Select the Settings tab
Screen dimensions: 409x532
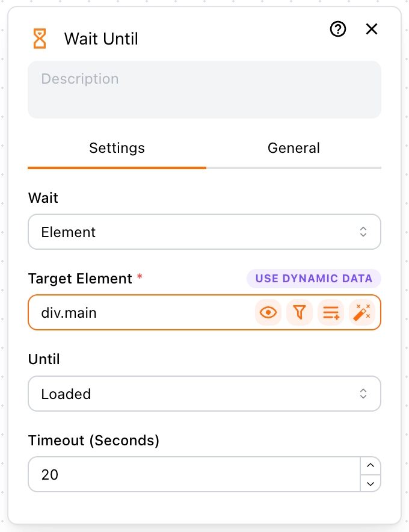tap(117, 148)
